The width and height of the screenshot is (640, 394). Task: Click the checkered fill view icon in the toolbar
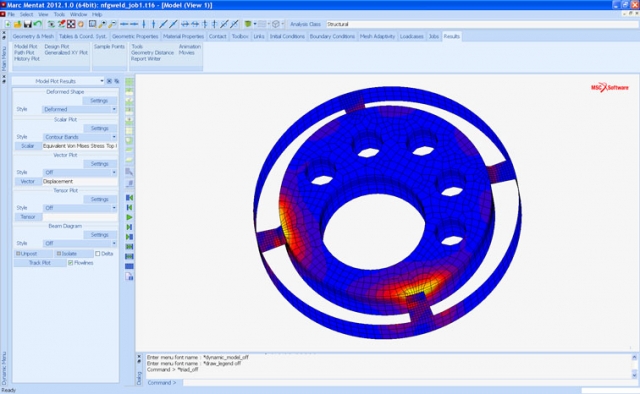71,24
